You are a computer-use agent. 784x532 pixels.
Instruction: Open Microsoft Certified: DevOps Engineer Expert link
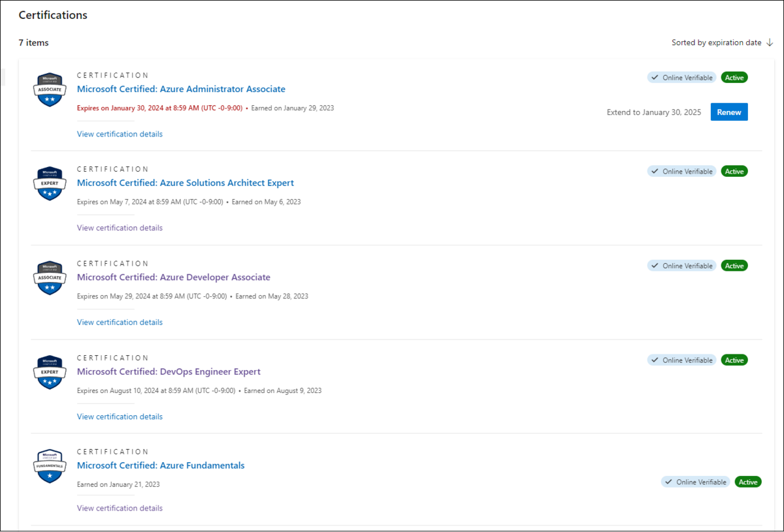169,371
